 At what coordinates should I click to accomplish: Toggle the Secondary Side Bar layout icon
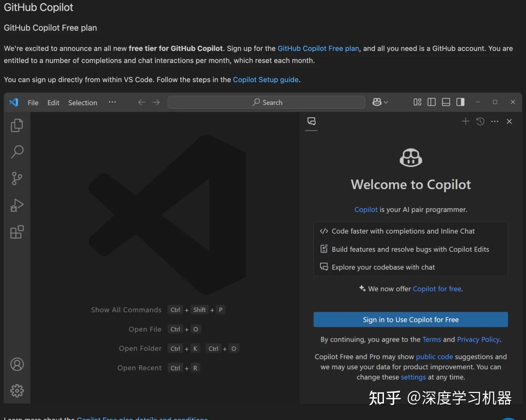click(460, 102)
